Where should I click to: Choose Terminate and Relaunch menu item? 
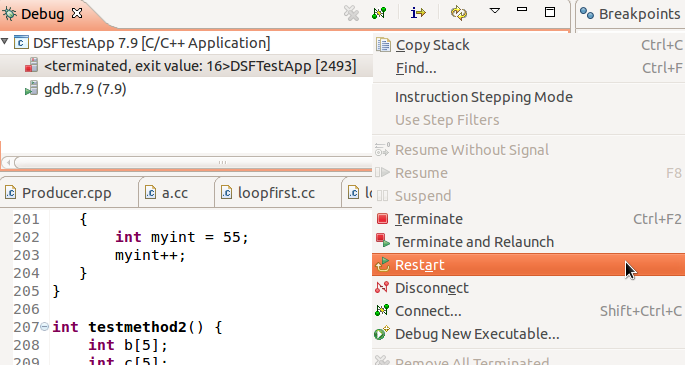click(x=529, y=242)
